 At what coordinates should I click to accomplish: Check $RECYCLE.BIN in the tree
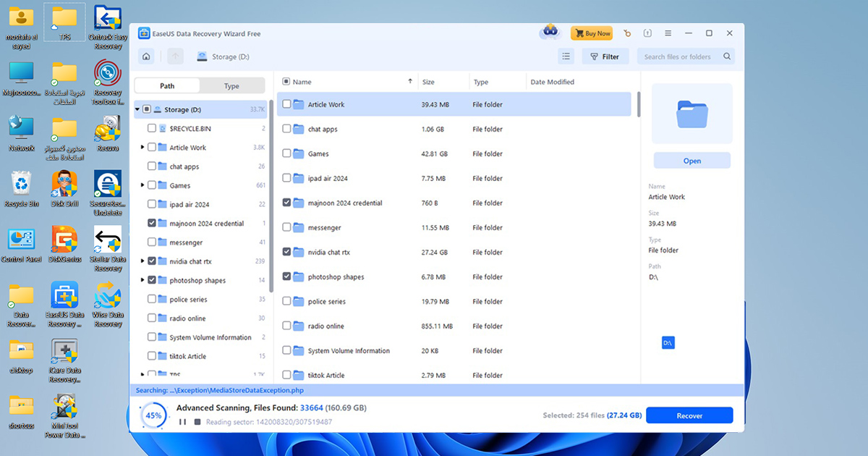[152, 128]
